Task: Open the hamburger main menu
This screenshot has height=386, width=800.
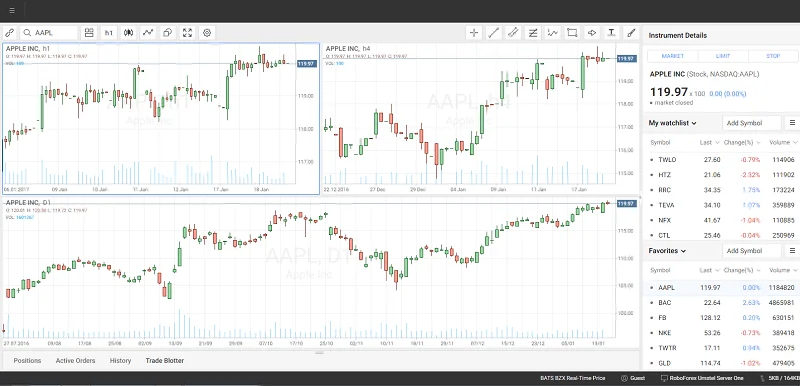Action: [x=12, y=11]
